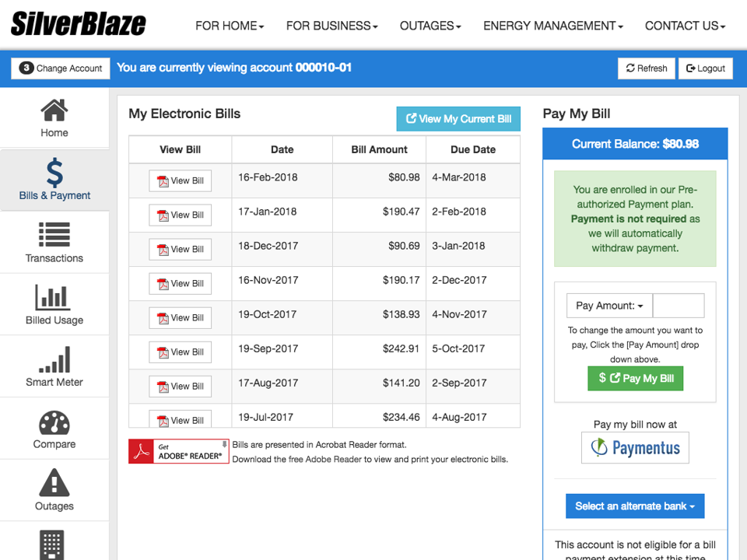View Bill PDF for 16-Feb-2018
Viewport: 747px width, 560px height.
tap(180, 180)
